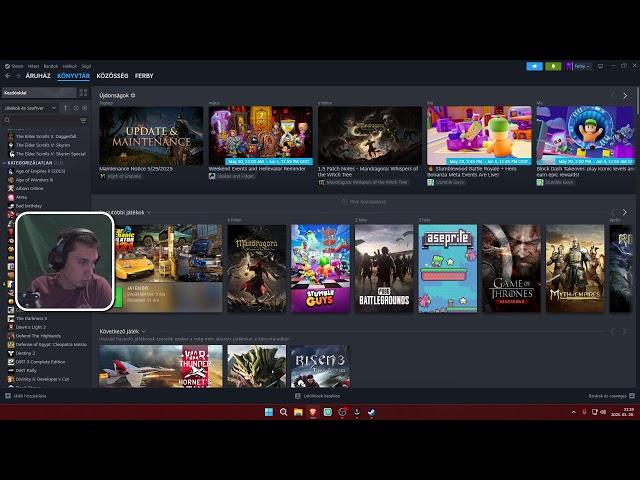Click the Kezdőoldal home button
This screenshot has width=640, height=480.
39,93
